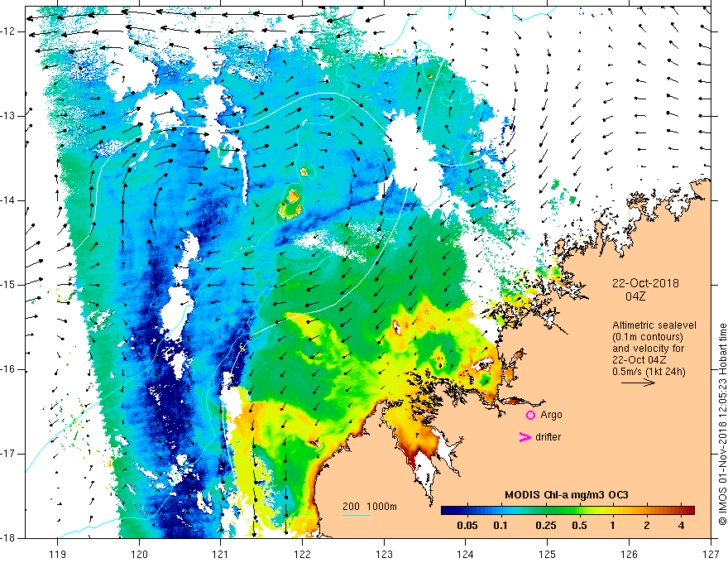Click the colorbar value '0.25'

546,526
